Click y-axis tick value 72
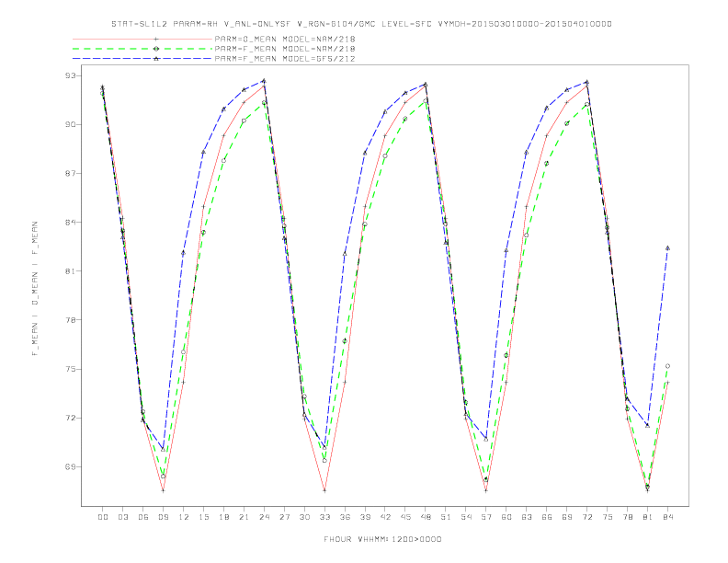 tap(70, 418)
